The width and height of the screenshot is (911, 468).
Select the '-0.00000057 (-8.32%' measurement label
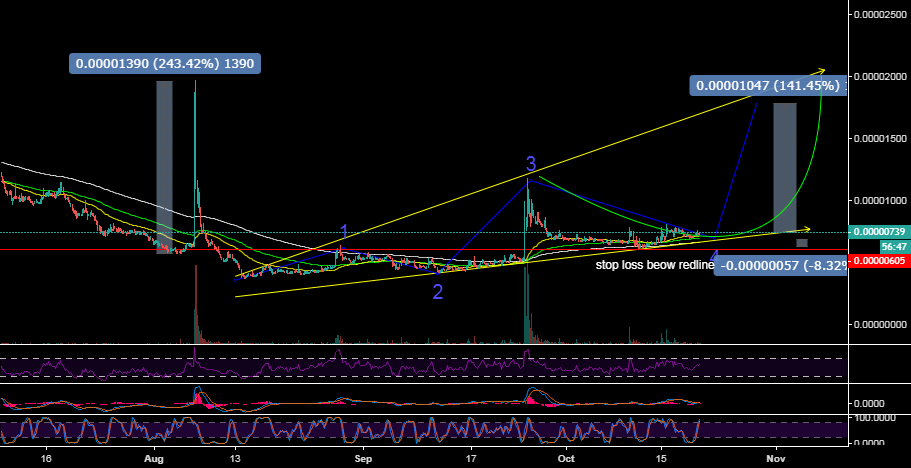coord(780,265)
